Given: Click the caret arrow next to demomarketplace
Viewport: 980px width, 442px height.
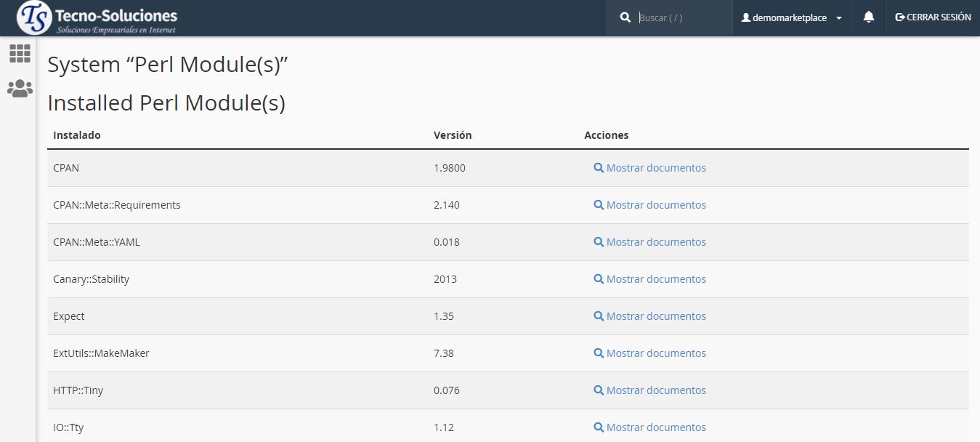Looking at the screenshot, I should (x=839, y=18).
